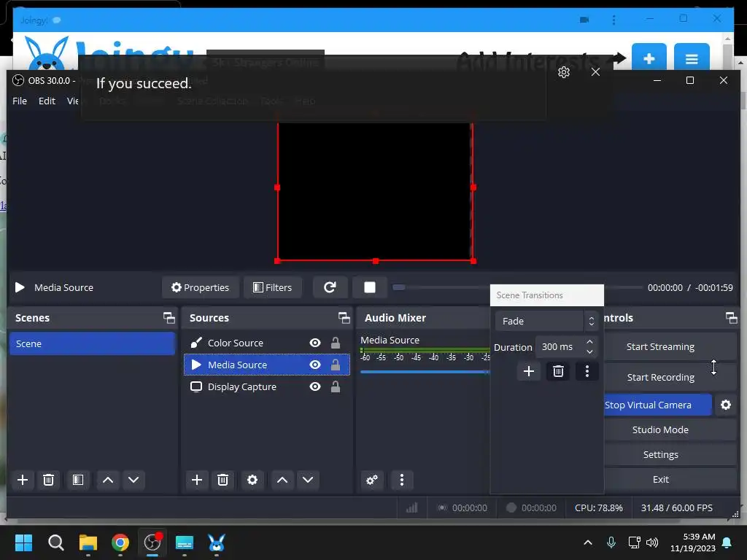Undock the Scenes panel
747x560 pixels.
(x=169, y=318)
